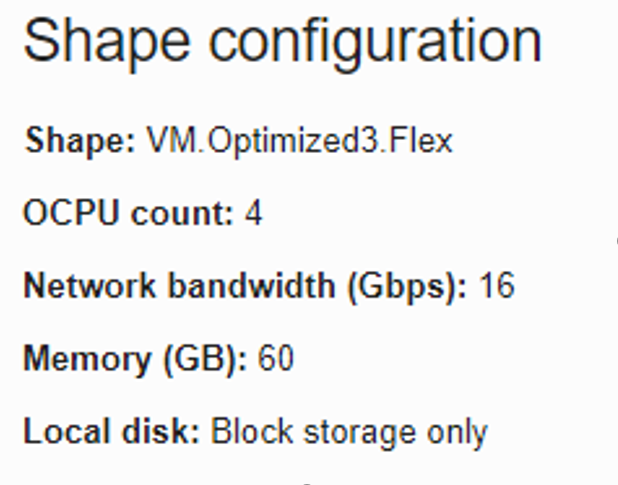Click the "Memory (GB):" label
Image resolution: width=618 pixels, height=485 pixels.
coord(135,358)
